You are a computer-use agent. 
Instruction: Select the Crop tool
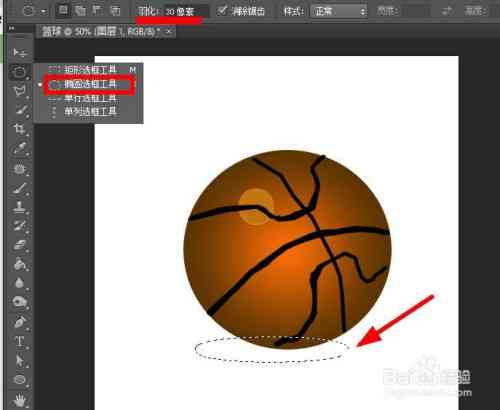click(19, 129)
